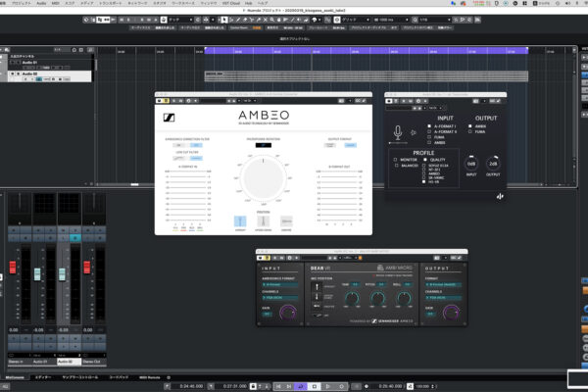Click the Audio 01 mixer channel fader
This screenshot has height=392, width=588.
click(37, 274)
